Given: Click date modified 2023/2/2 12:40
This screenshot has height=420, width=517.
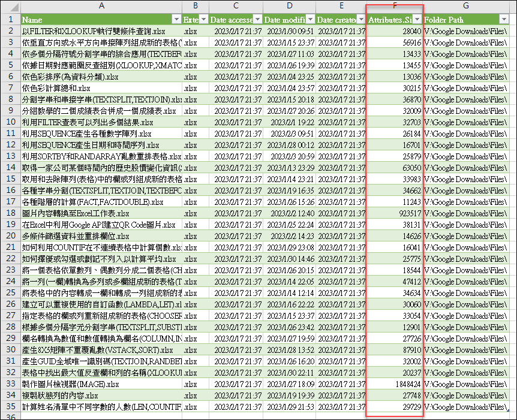Looking at the screenshot, I should pos(293,213).
